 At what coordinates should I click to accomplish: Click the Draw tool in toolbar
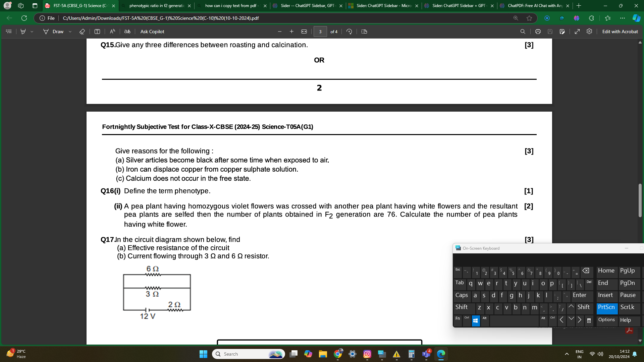click(x=58, y=32)
